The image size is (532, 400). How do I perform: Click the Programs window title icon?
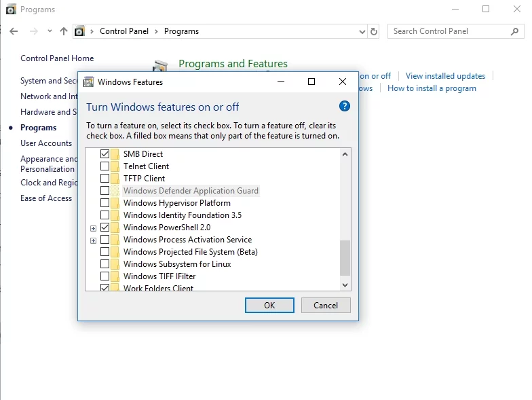point(11,10)
